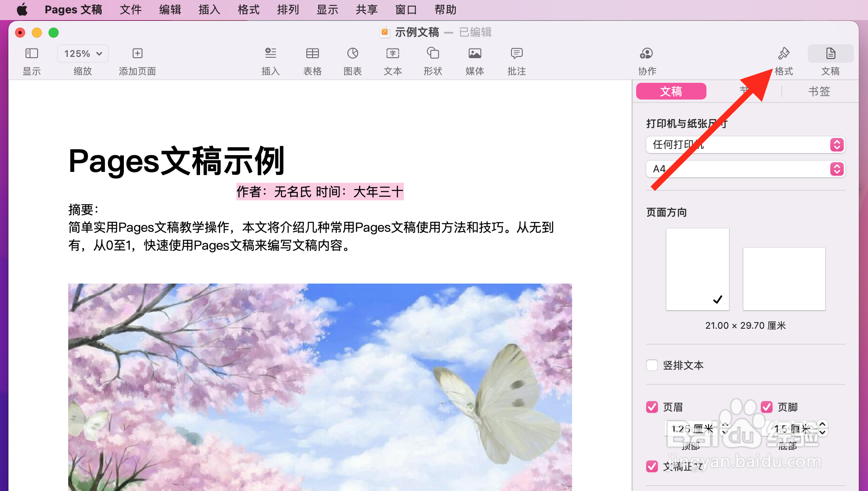Open the 显示 menu in menu bar
868x491 pixels.
click(327, 10)
